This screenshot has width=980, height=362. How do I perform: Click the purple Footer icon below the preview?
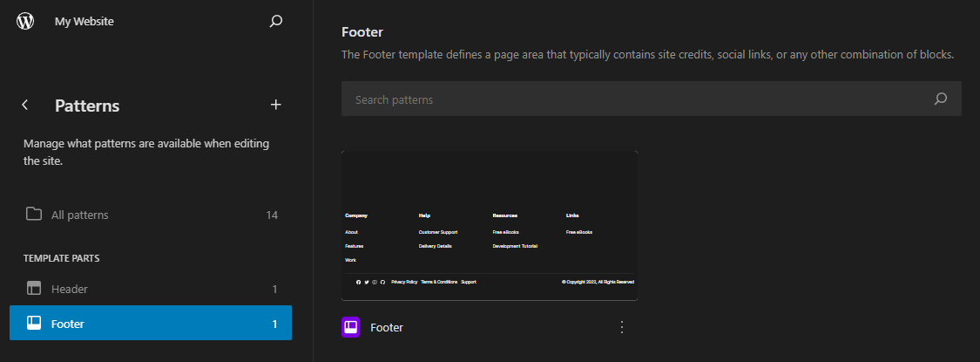pyautogui.click(x=351, y=327)
